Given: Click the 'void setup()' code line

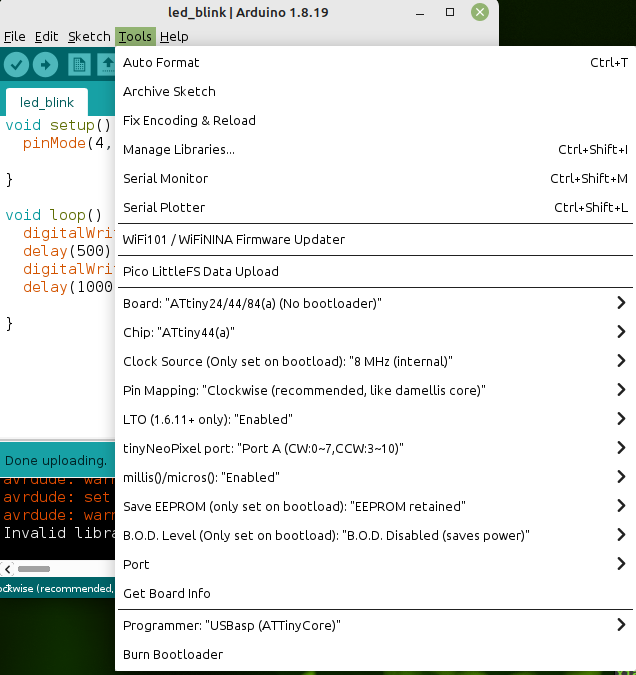Looking at the screenshot, I should 58,125.
